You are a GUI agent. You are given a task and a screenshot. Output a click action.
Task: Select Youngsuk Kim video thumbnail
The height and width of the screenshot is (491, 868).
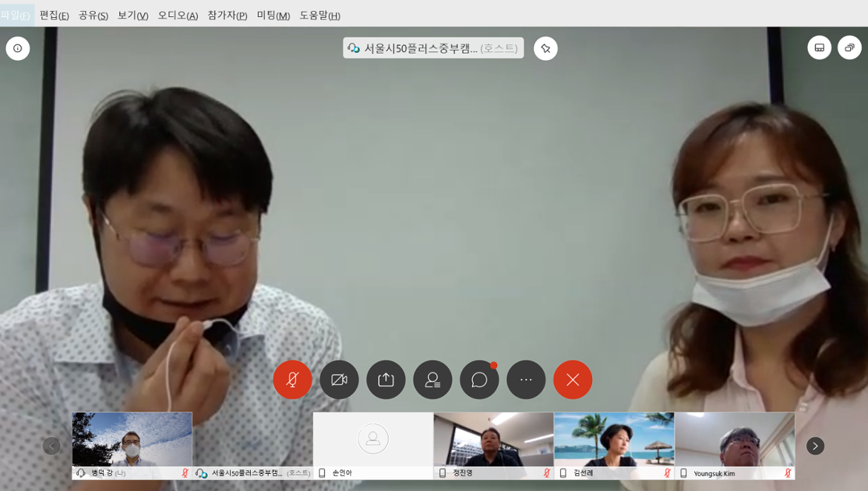734,440
